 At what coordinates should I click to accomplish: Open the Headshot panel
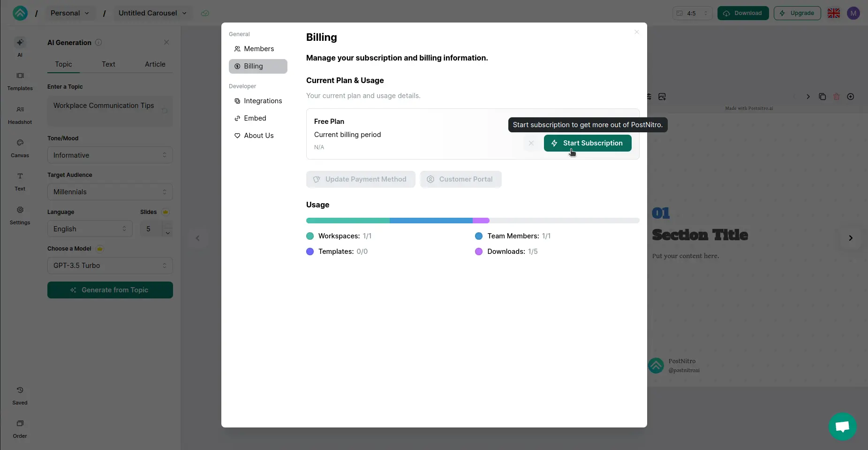tap(20, 114)
